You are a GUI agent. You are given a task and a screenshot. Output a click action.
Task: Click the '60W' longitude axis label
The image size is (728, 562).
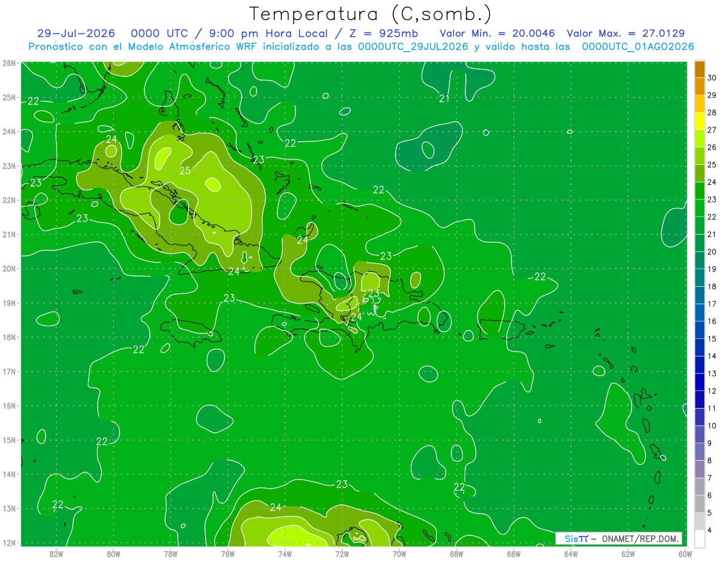(686, 553)
